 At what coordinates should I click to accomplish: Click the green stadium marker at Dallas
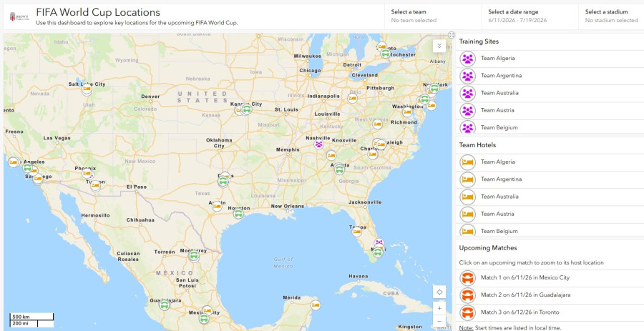pos(223,182)
